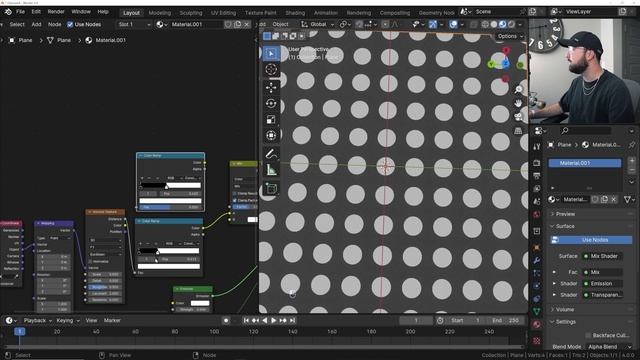The width and height of the screenshot is (640, 360).
Task: Select the Transform tool in viewport toolbar
Action: click(x=271, y=135)
